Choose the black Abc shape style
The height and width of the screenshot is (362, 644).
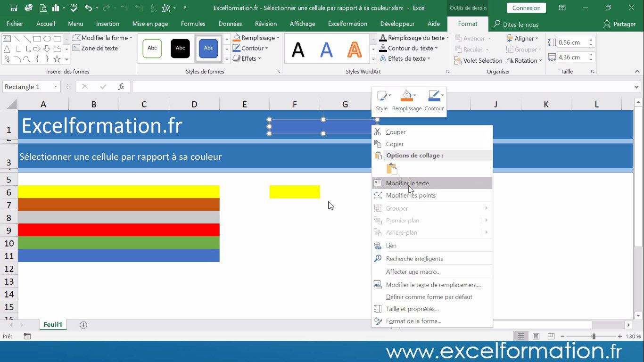pos(180,48)
